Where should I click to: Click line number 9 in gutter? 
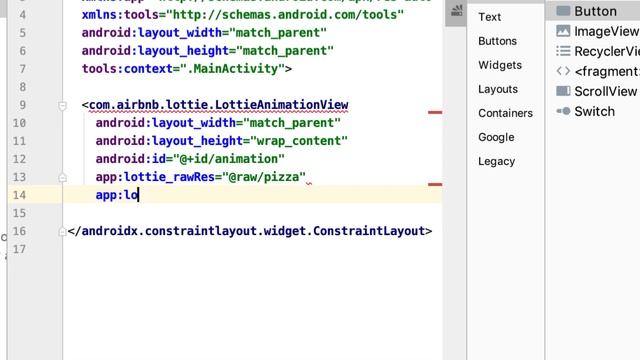(22, 105)
